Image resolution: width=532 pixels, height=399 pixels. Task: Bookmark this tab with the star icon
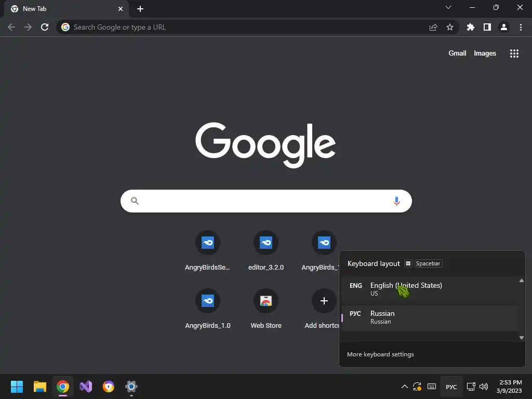coord(450,27)
